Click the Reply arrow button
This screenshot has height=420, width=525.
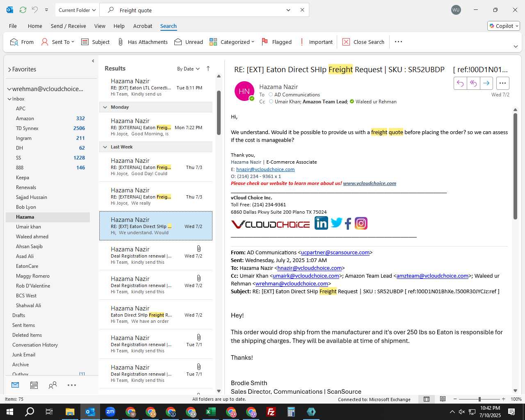click(x=460, y=83)
